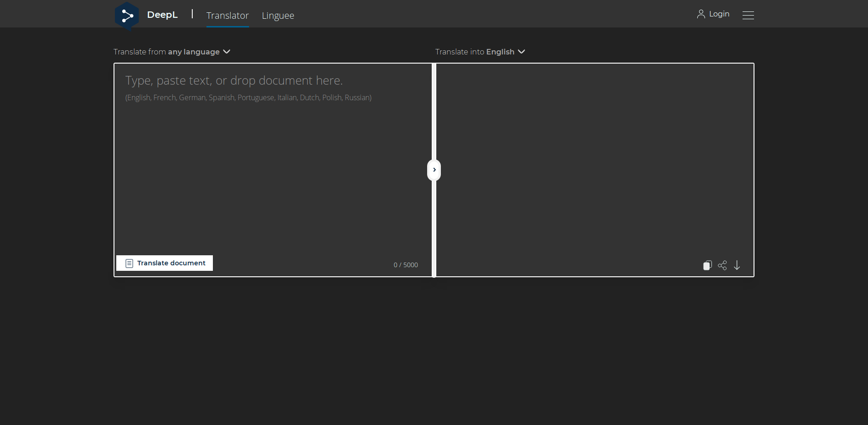Open the 'Translate into English' dropdown

pyautogui.click(x=480, y=52)
